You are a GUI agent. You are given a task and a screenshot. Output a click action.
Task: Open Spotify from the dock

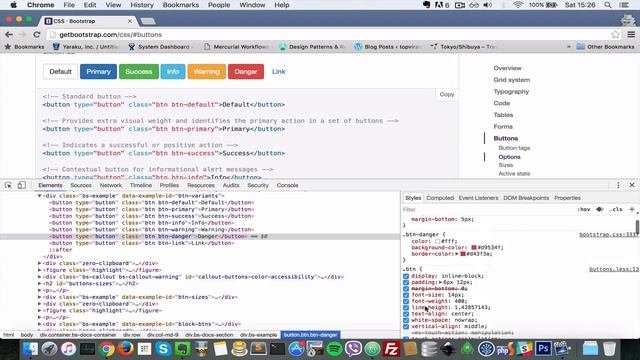[x=335, y=349]
